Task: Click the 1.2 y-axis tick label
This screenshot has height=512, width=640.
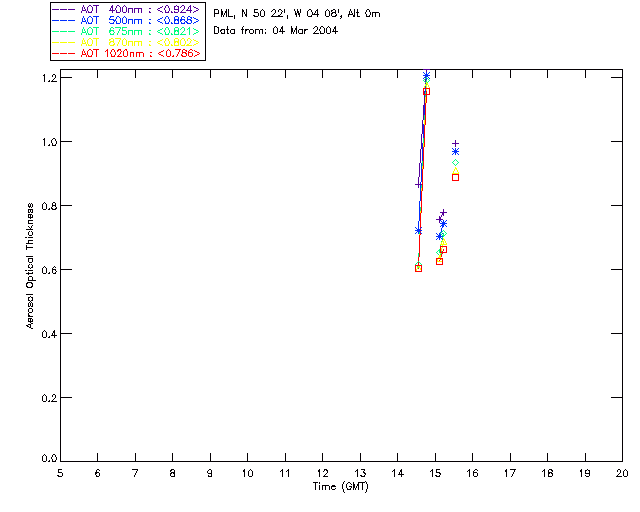Action: [x=49, y=78]
